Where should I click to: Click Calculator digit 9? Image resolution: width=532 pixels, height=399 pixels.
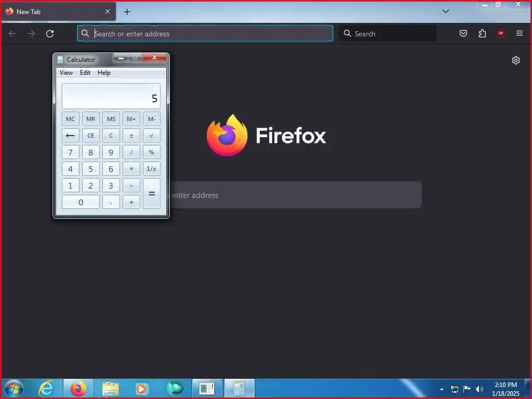(111, 152)
